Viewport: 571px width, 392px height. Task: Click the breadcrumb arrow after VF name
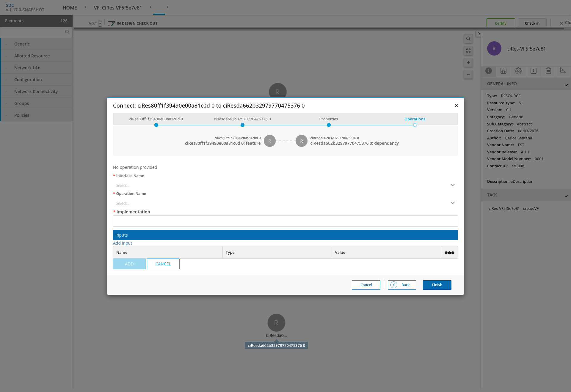click(x=150, y=7)
